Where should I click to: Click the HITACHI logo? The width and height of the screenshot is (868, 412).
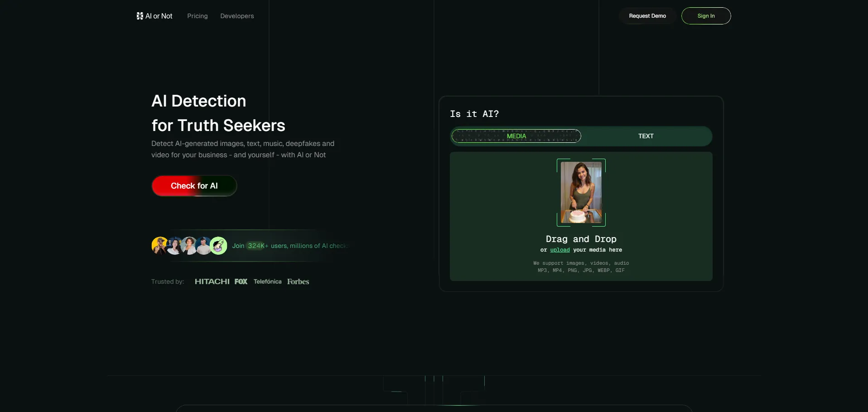212,281
